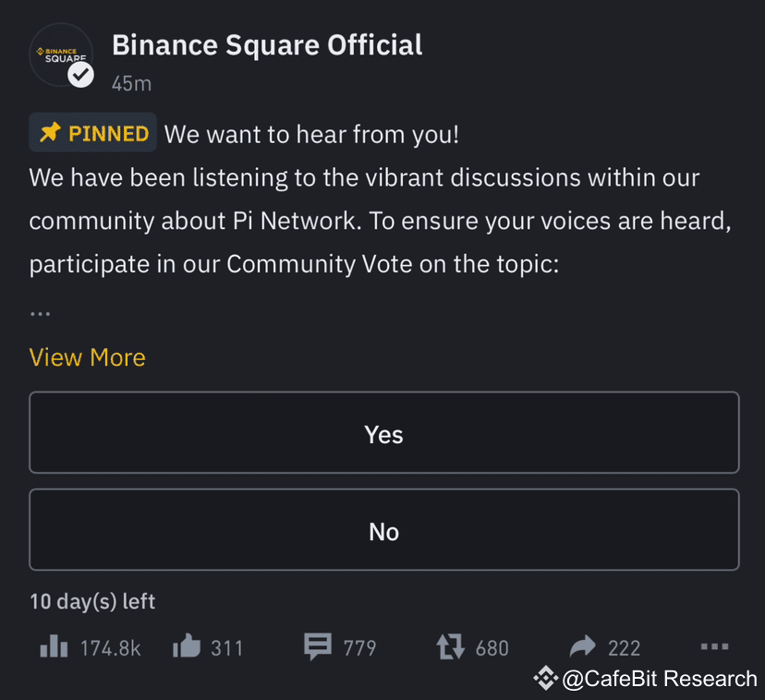765x700 pixels.
Task: Vote Yes in the Pi Network poll
Action: tap(382, 433)
